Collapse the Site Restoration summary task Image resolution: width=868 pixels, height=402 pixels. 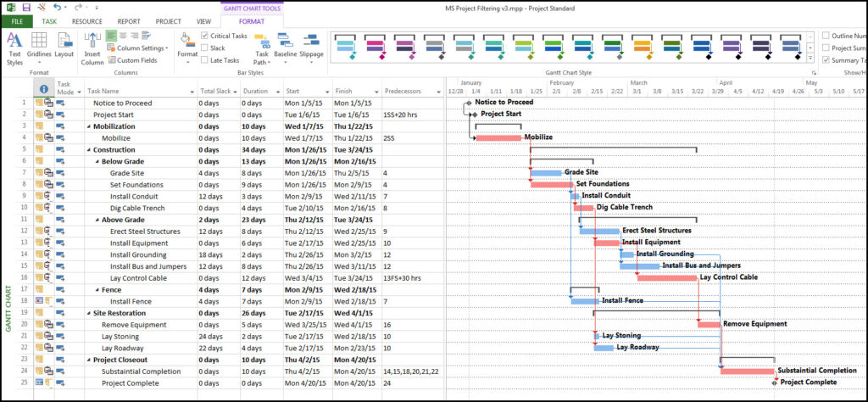click(x=89, y=313)
